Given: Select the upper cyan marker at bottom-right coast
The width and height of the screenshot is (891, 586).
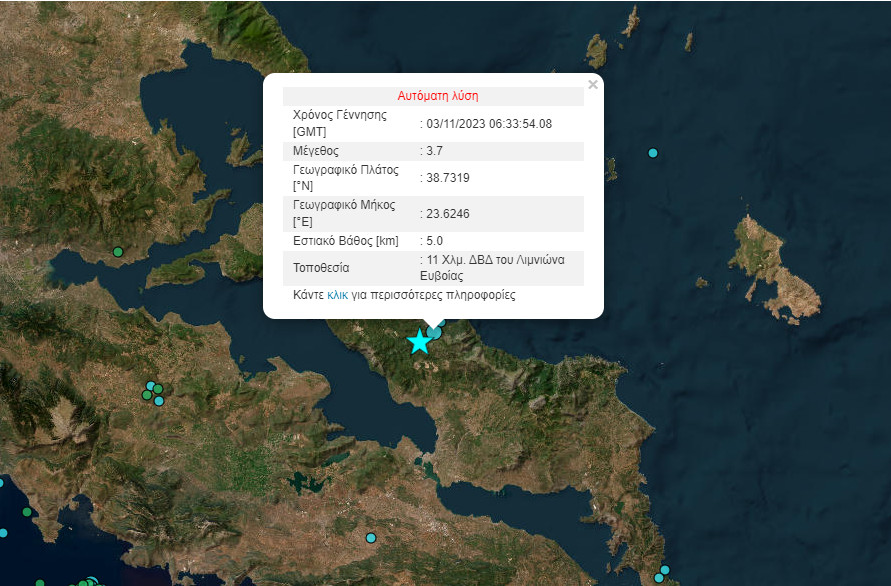Looking at the screenshot, I should click(x=665, y=570).
